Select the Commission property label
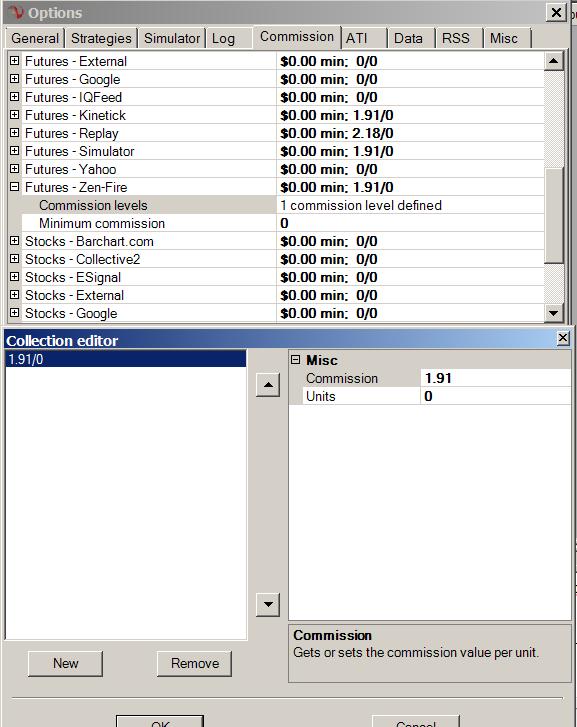 tap(342, 378)
